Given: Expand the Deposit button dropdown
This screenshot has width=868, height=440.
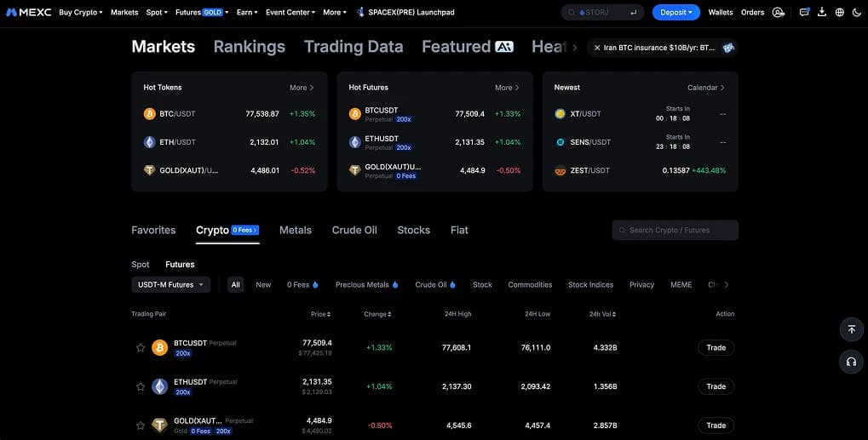Looking at the screenshot, I should point(675,12).
